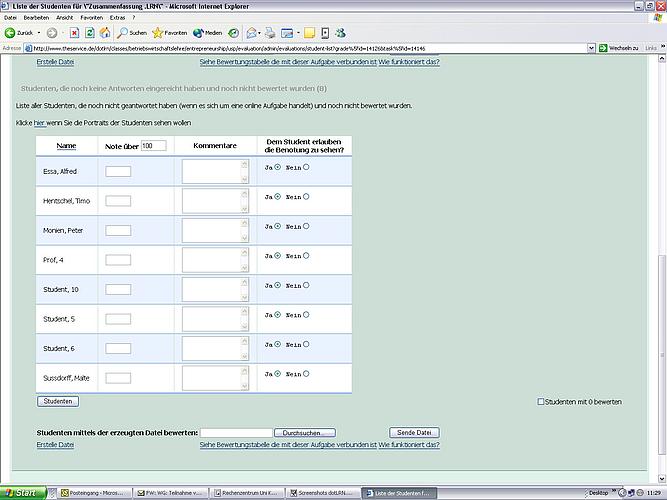Open FW: WG: Teilnahme taskbar item
Screen dimensions: 667x500
171,493
